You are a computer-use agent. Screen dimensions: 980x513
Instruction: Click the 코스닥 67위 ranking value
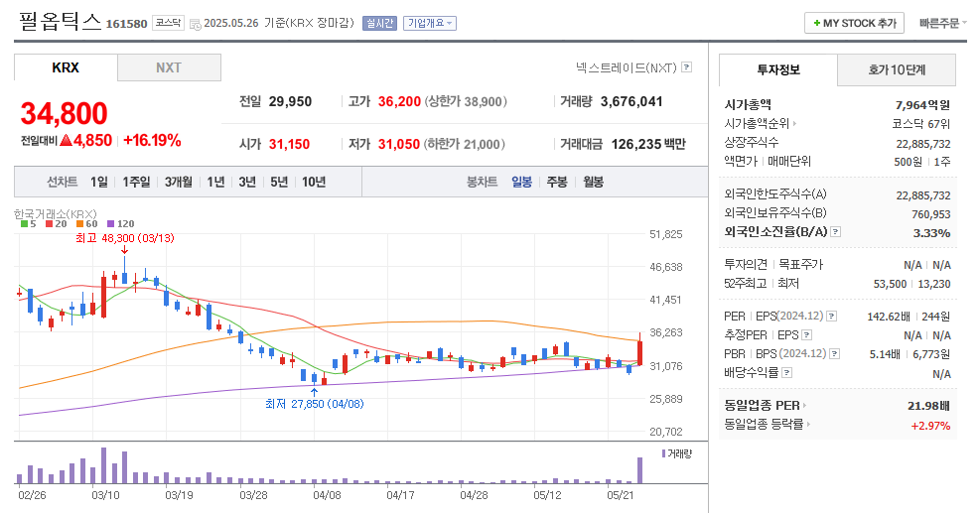coord(921,124)
